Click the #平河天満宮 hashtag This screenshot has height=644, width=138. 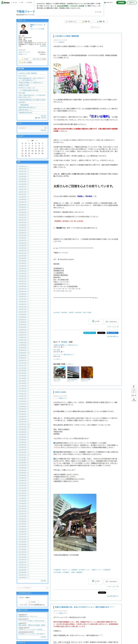pyautogui.click(x=57, y=572)
